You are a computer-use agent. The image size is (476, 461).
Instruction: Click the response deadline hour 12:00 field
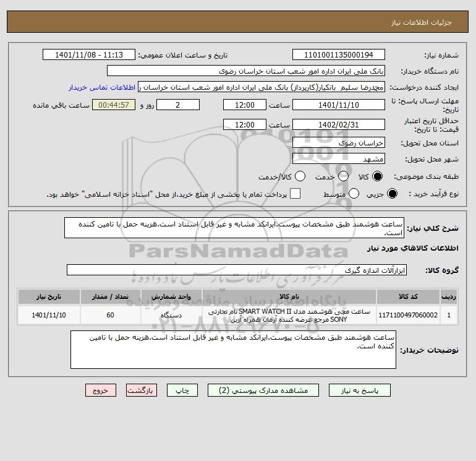coord(245,105)
